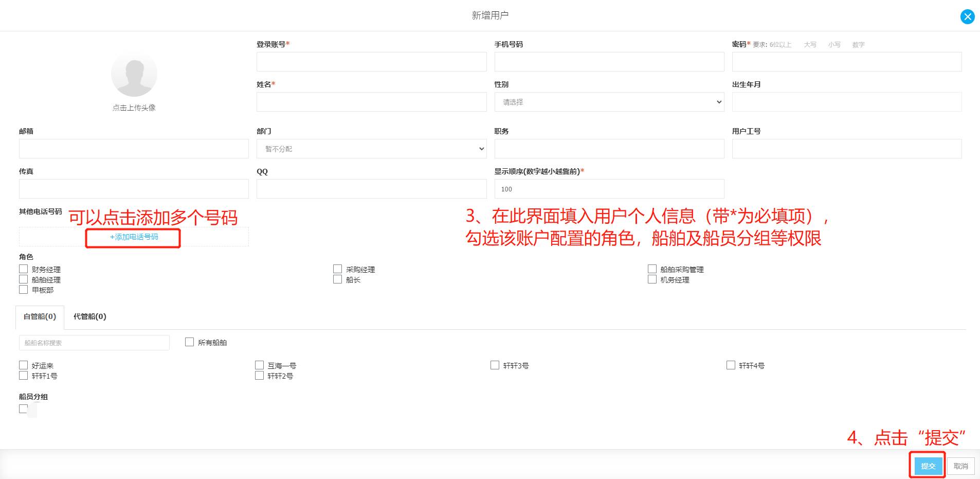Click the 提交 submit button
980x479 pixels.
[x=928, y=466]
